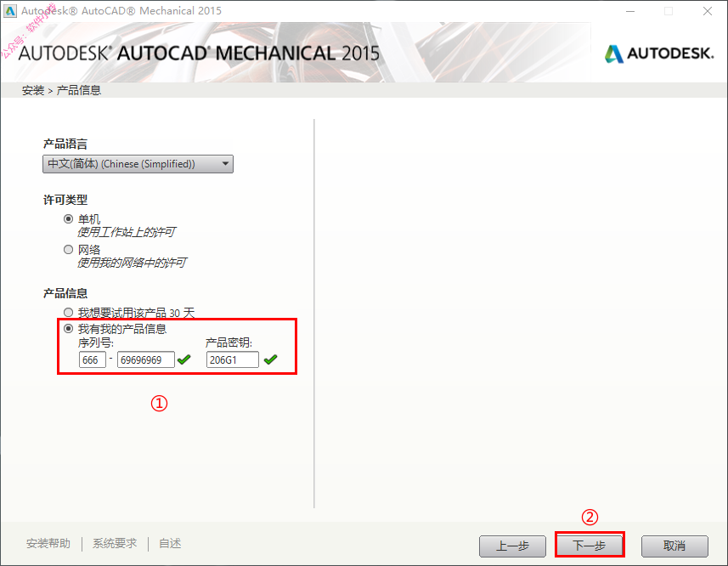This screenshot has width=728, height=566.
Task: Click the green checkmark beside serial number
Action: coord(183,359)
